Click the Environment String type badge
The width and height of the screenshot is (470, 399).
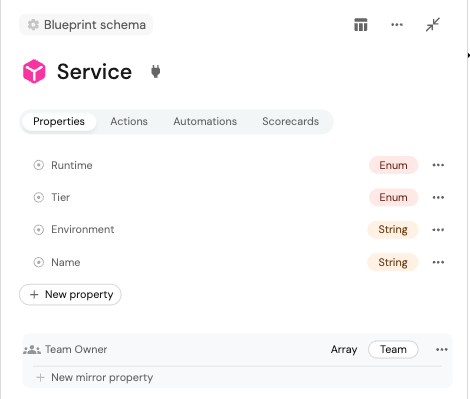tap(393, 229)
